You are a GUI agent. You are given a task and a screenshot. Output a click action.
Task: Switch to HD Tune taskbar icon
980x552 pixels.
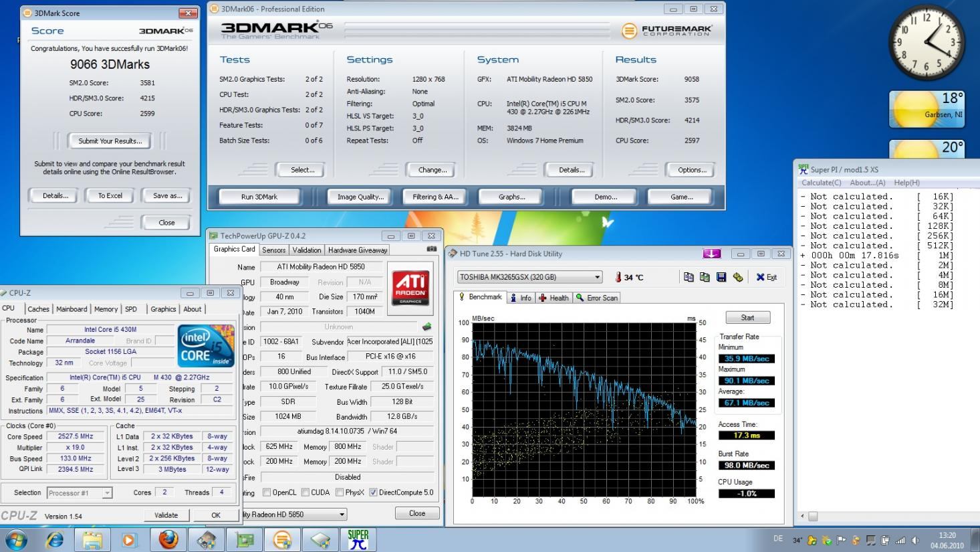(x=207, y=539)
